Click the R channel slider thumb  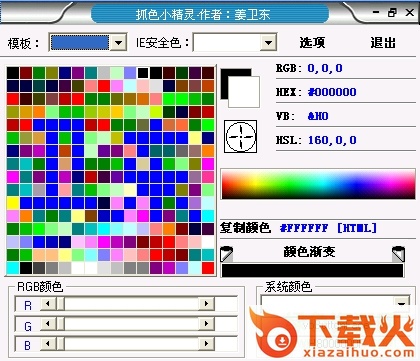(x=60, y=304)
